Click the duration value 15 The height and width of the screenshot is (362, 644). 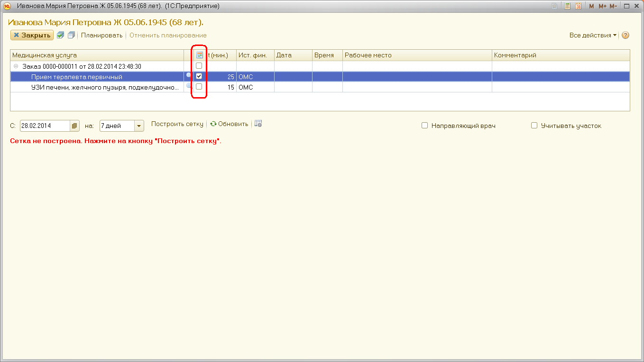point(231,87)
